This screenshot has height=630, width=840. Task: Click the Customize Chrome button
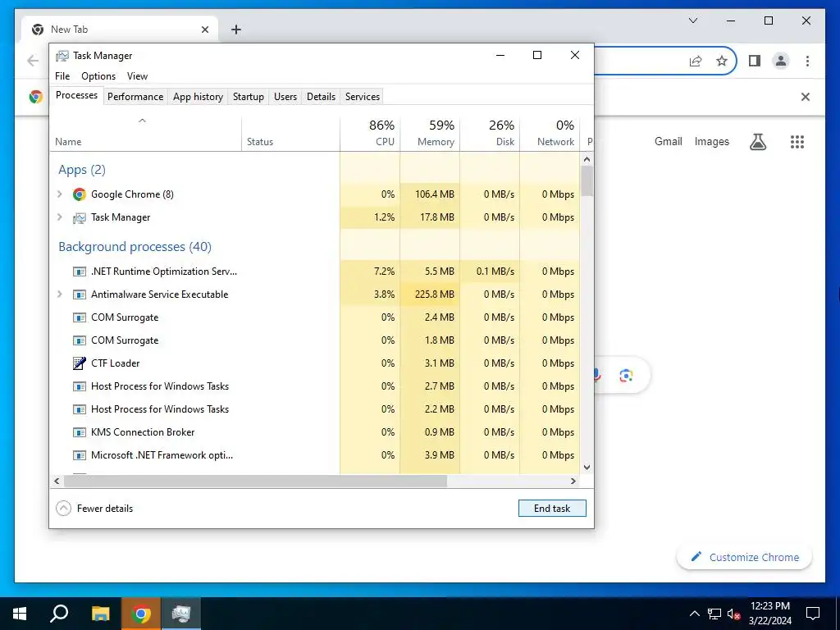(745, 557)
